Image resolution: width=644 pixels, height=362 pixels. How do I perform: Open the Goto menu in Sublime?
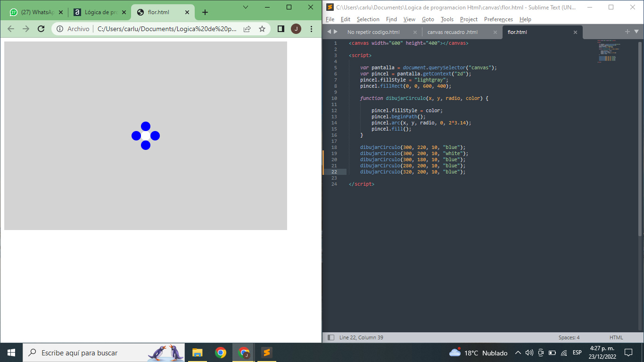click(428, 19)
